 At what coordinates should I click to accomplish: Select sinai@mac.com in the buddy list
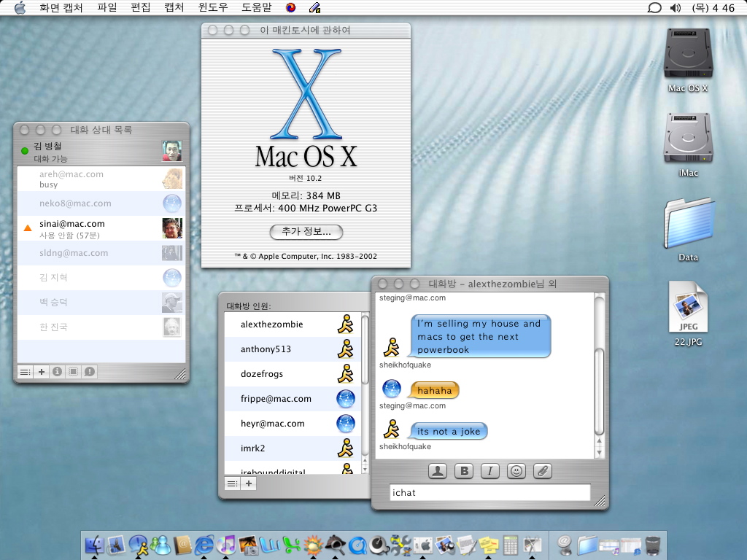(71, 224)
